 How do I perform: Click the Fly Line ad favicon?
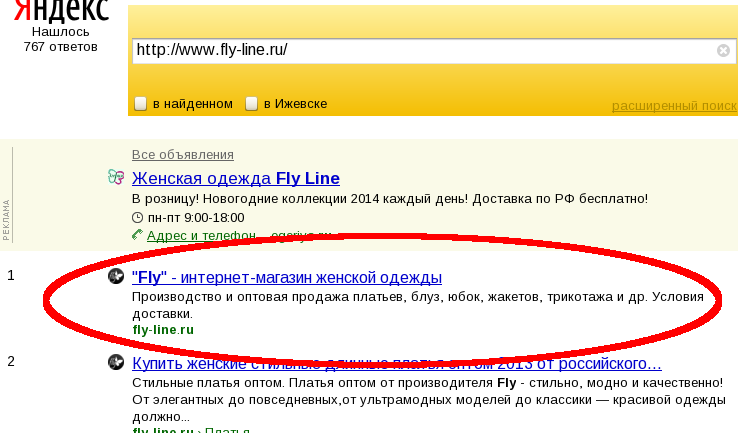tap(116, 177)
